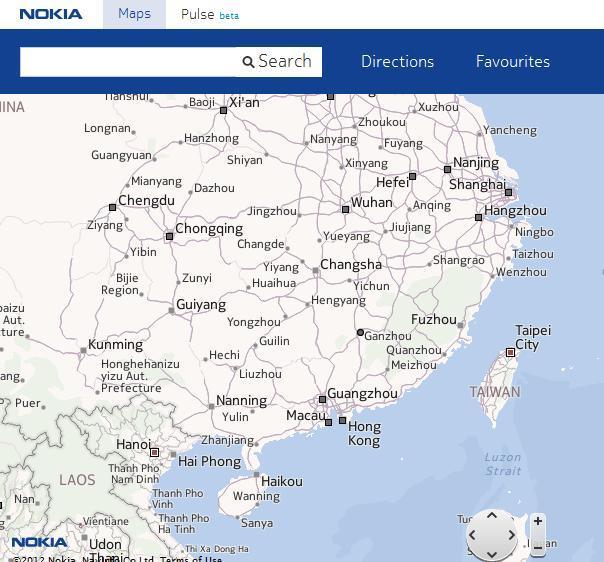Click the Chongqing city square marker
The image size is (604, 562).
169,237
